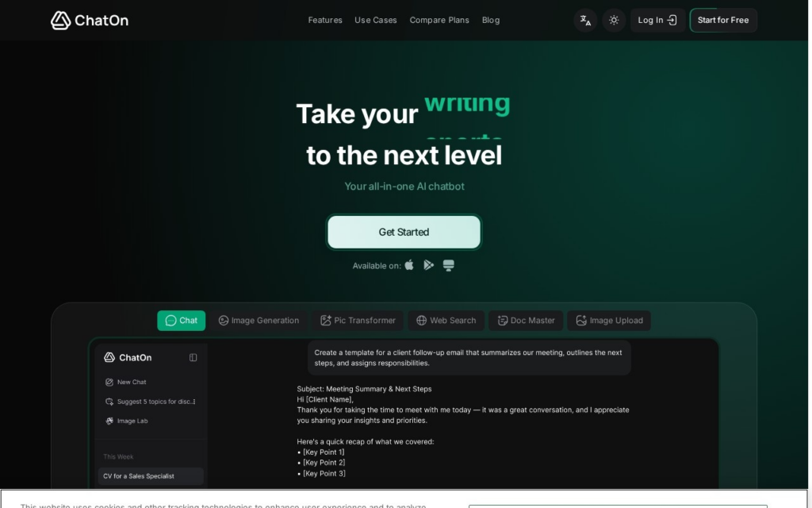
Task: Open Image Lab in sidebar
Action: [x=127, y=421]
